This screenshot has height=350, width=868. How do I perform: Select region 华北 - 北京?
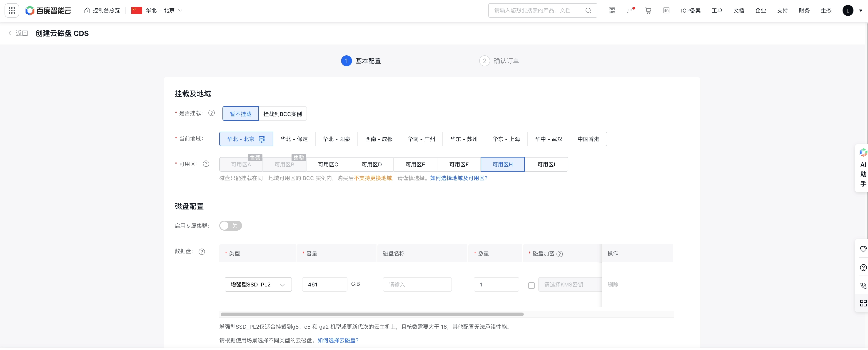click(246, 139)
